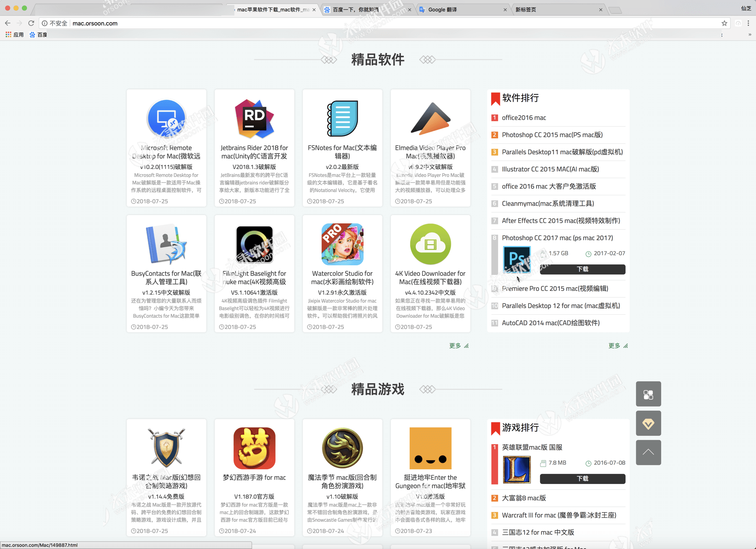Open Illustrator CC 2015 MAC entry
This screenshot has width=756, height=549.
(550, 169)
